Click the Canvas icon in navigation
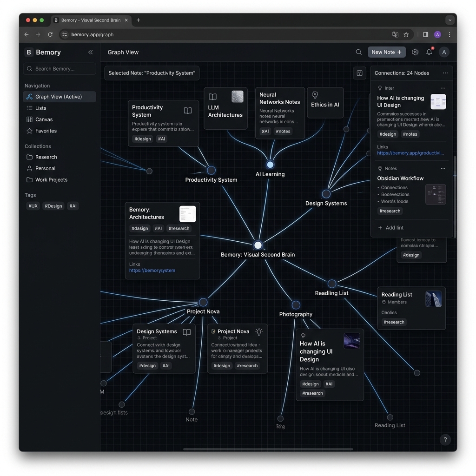 coord(29,119)
